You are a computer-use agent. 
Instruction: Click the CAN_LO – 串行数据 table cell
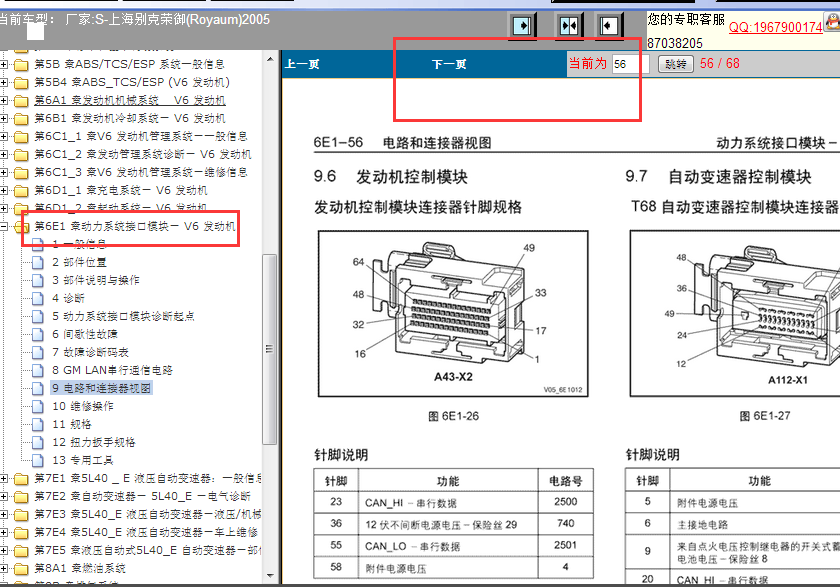(448, 546)
